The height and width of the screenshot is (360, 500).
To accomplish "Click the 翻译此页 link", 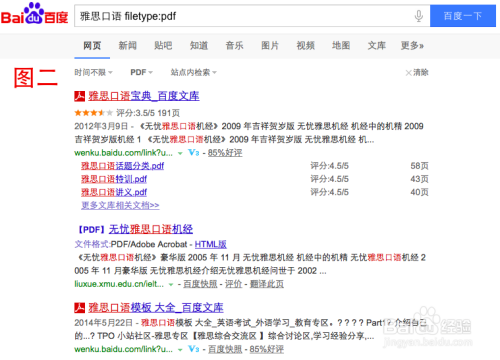I will [267, 284].
